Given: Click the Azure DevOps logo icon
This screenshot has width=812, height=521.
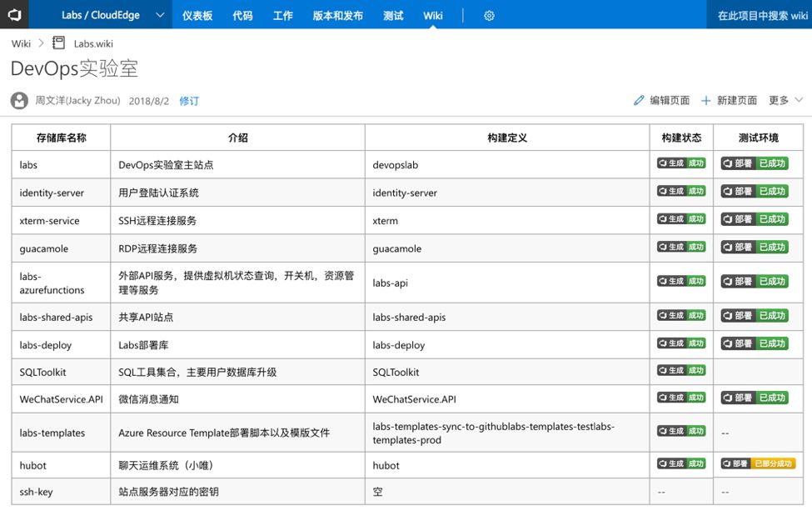Looking at the screenshot, I should tap(14, 14).
